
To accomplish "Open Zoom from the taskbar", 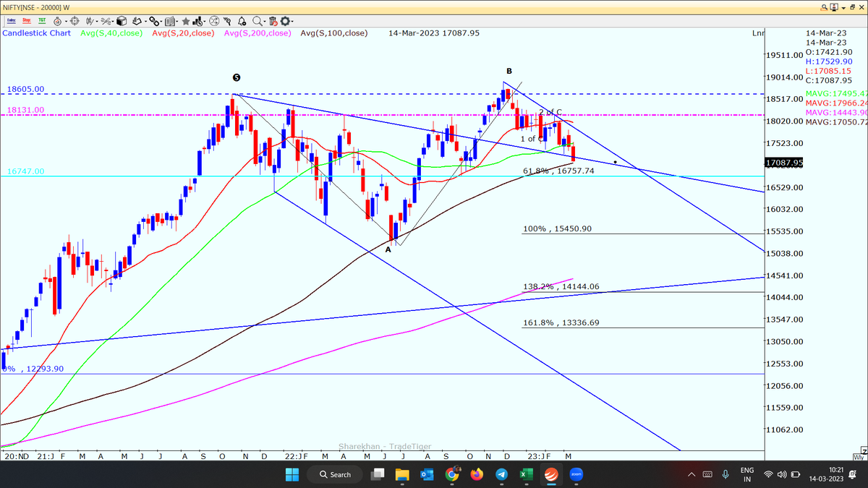I will click(x=576, y=474).
